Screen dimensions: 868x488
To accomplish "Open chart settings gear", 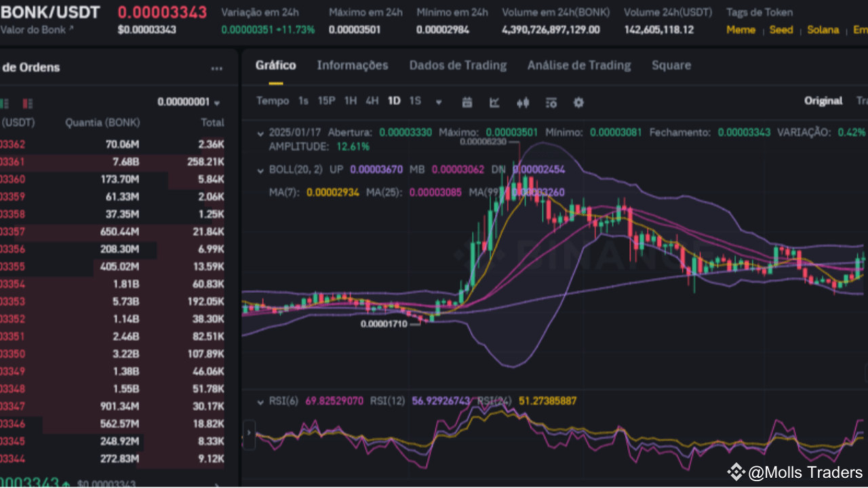I will tap(578, 102).
